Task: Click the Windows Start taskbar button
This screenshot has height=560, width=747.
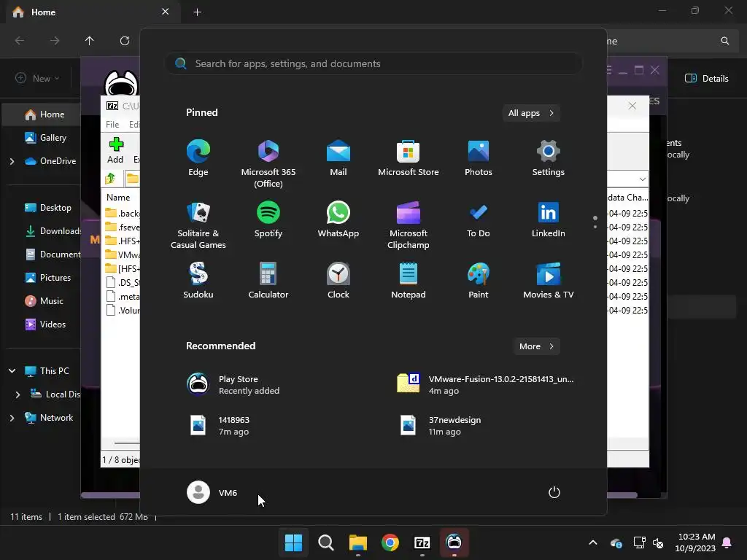Action: tap(293, 542)
